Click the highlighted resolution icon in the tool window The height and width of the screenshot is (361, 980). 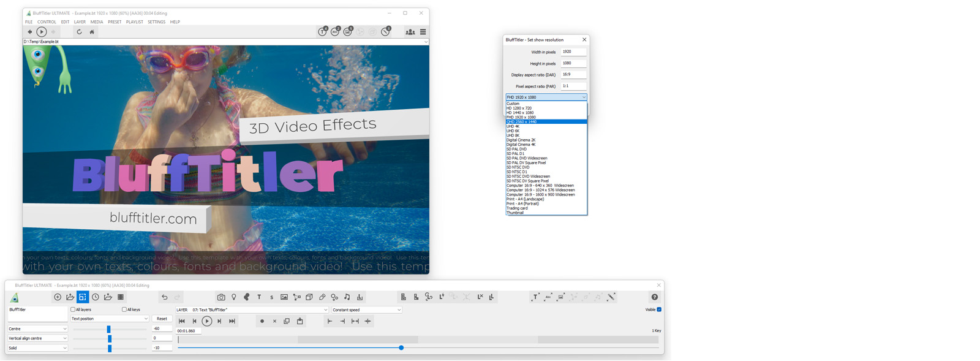pyautogui.click(x=83, y=297)
